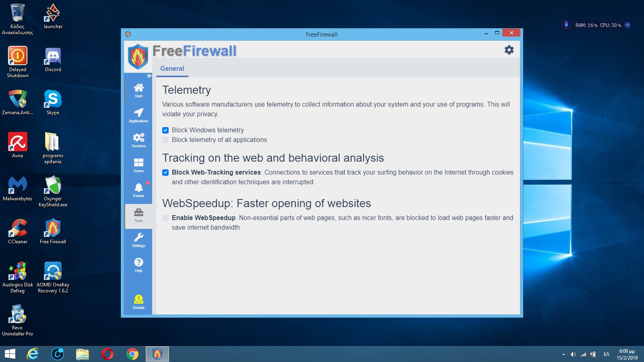The height and width of the screenshot is (362, 644).
Task: Expand the sidebar with double-chevron arrow
Action: click(149, 76)
